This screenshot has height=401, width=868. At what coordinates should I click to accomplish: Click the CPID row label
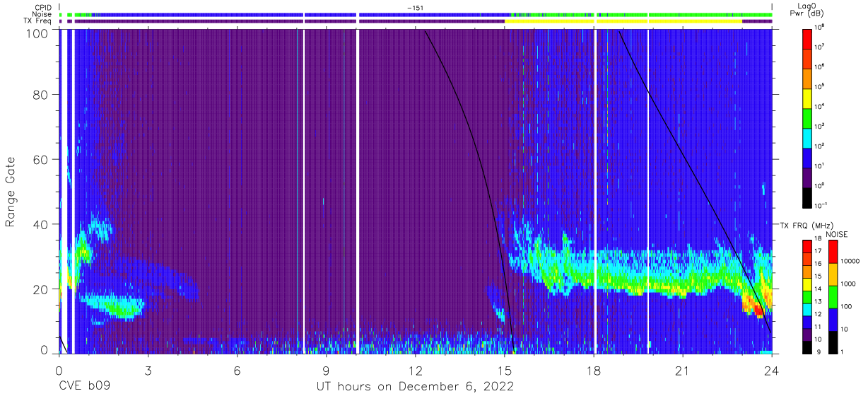[x=43, y=8]
